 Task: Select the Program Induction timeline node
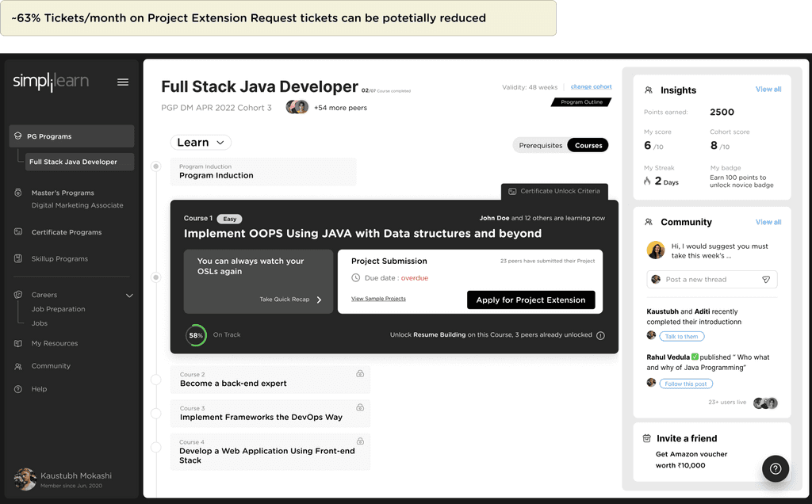click(155, 166)
